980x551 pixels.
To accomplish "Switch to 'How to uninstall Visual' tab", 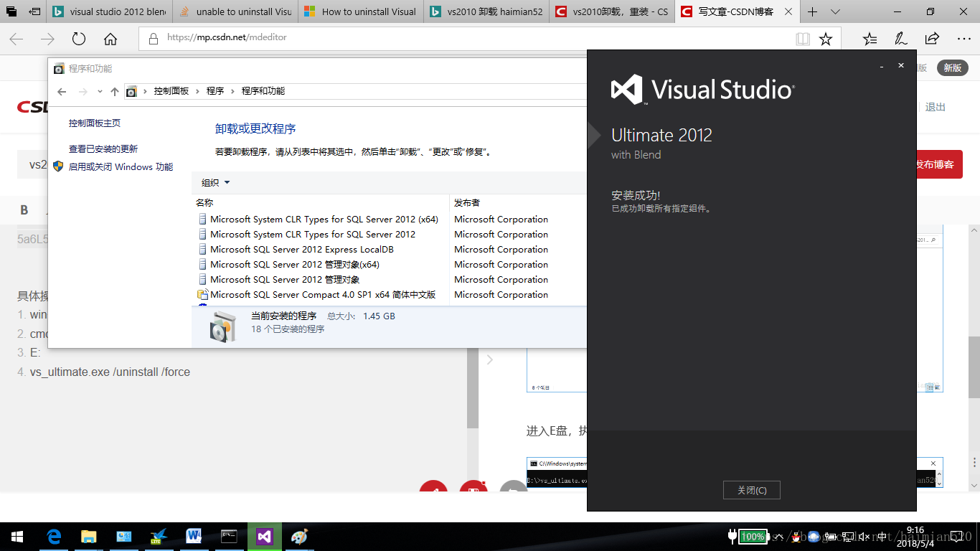I will pyautogui.click(x=361, y=11).
